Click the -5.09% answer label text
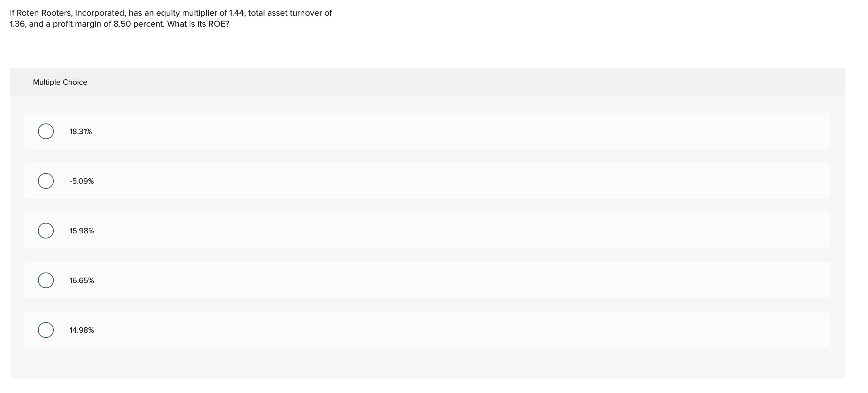Viewport: 868px width, 393px height. [81, 181]
